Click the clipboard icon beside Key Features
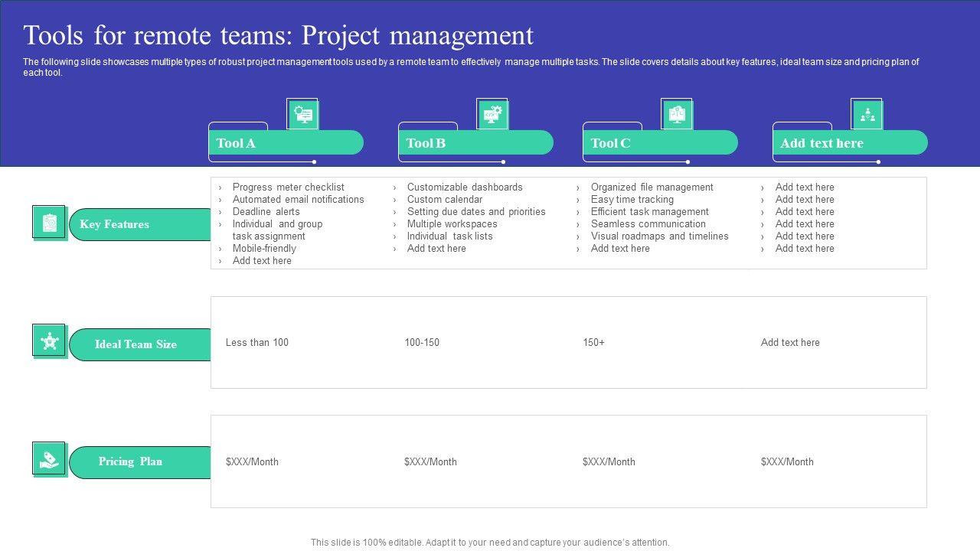 click(50, 223)
